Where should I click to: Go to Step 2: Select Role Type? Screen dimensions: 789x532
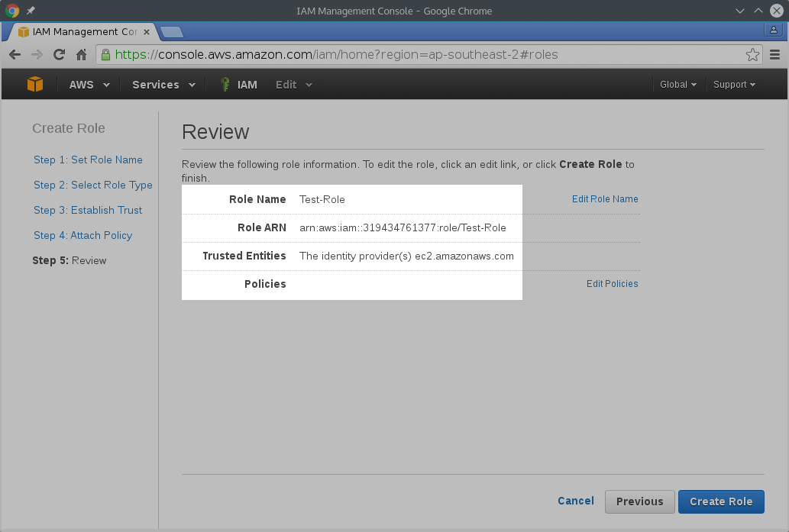coord(93,185)
